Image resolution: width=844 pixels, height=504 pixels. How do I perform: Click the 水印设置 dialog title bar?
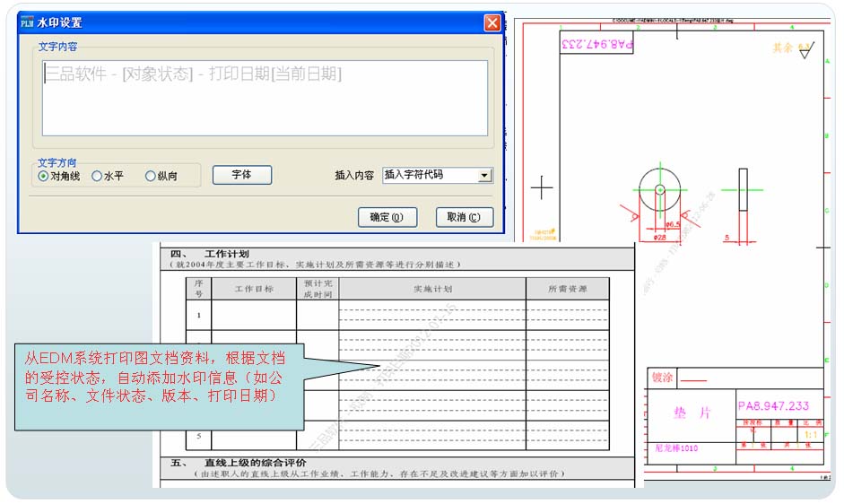(x=251, y=22)
